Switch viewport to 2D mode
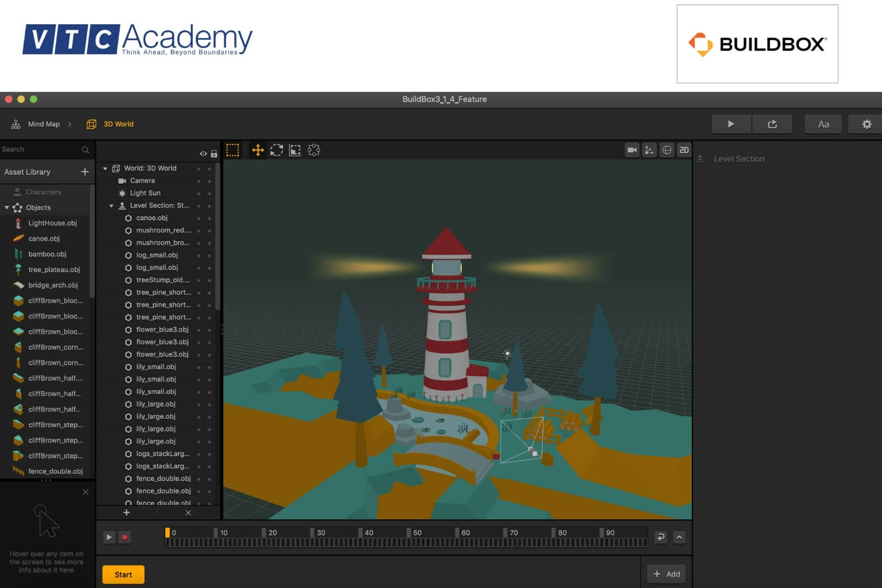The height and width of the screenshot is (588, 882). coord(684,150)
